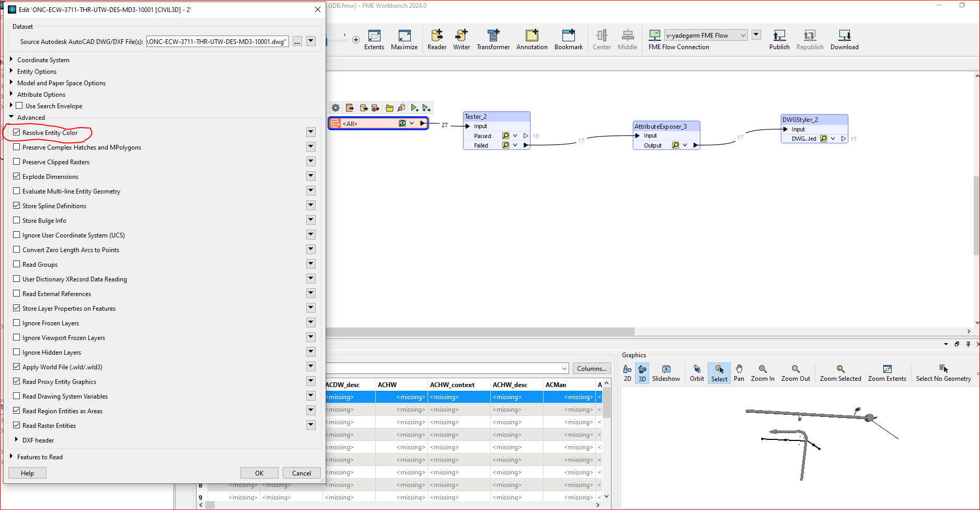
Task: Expand the Coordinate System section
Action: pyautogui.click(x=11, y=60)
